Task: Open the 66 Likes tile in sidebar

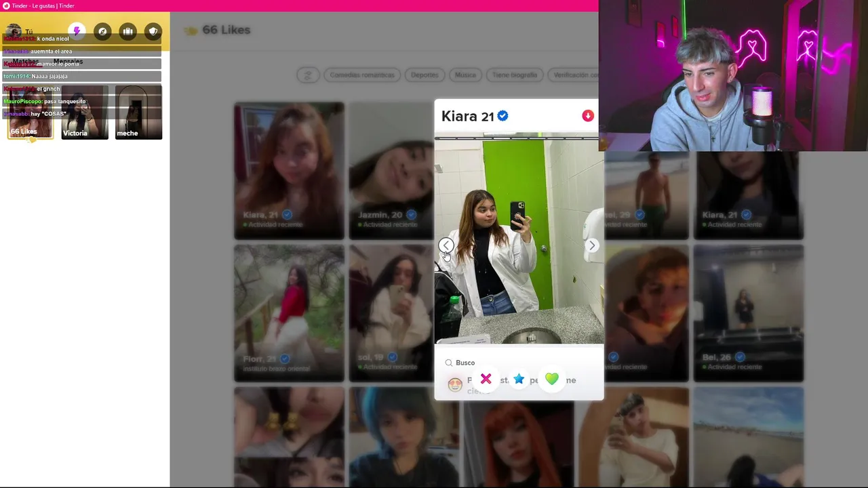Action: (x=30, y=112)
